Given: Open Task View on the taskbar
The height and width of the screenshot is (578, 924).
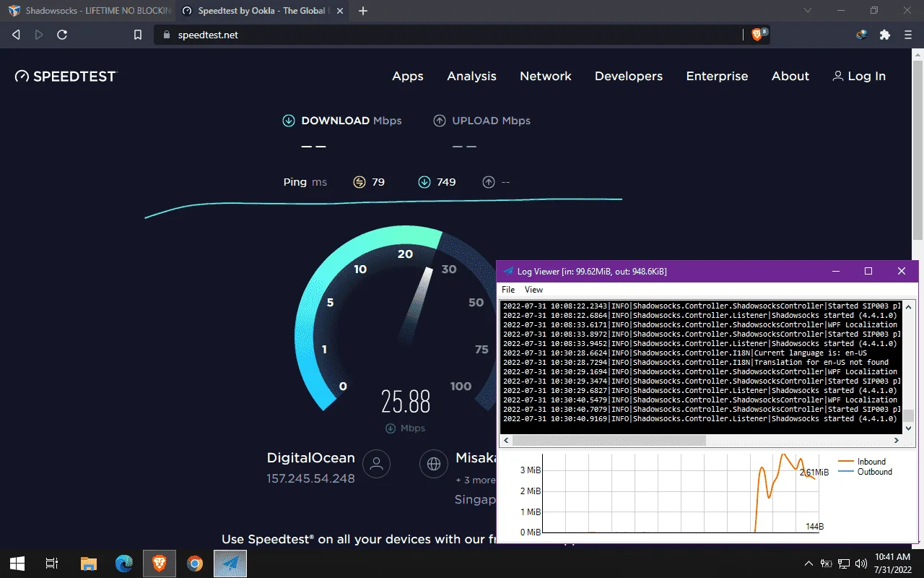Looking at the screenshot, I should [52, 564].
